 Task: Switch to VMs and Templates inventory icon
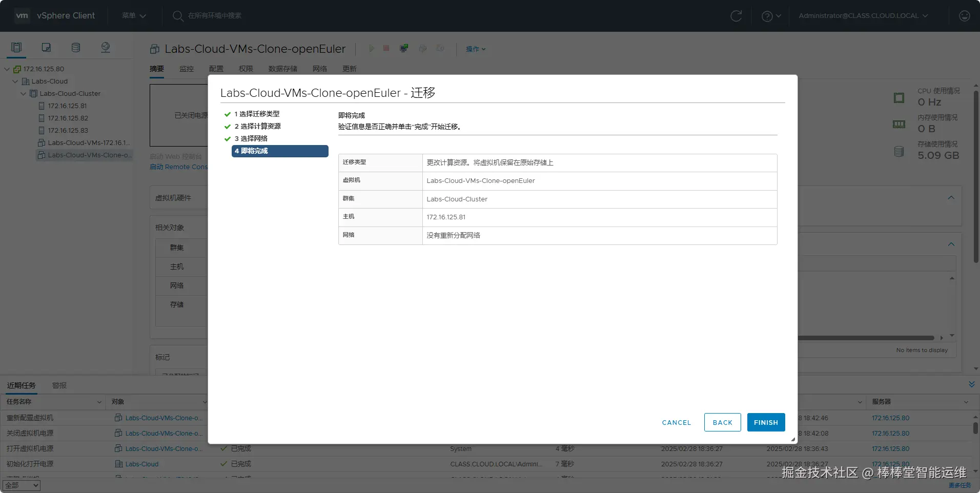46,48
